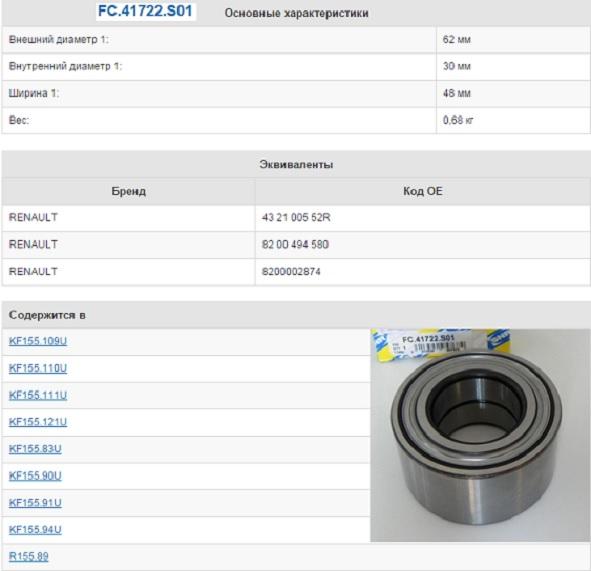Click RENAULT beside 82 00 494 580
Viewport: 591px width, 571px height.
tap(33, 245)
